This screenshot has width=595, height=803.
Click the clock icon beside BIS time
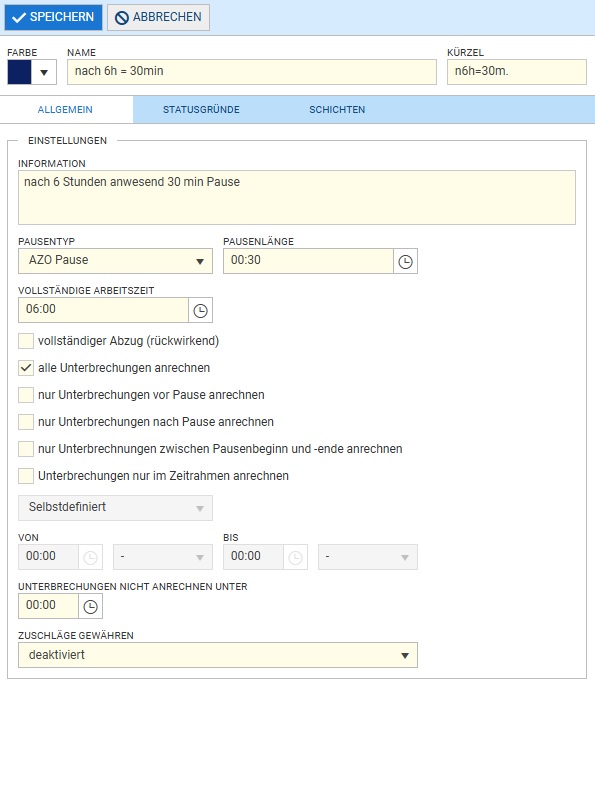pos(295,558)
